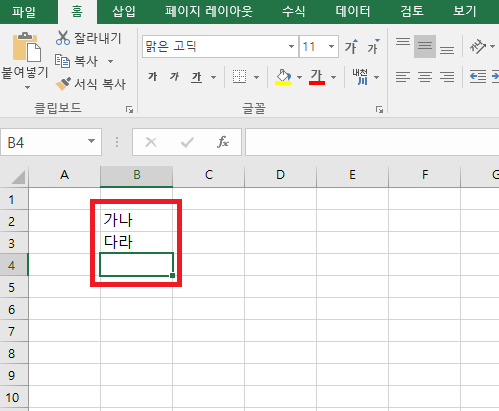Select column F header
Viewport: 499px width, 411px height.
(425, 175)
